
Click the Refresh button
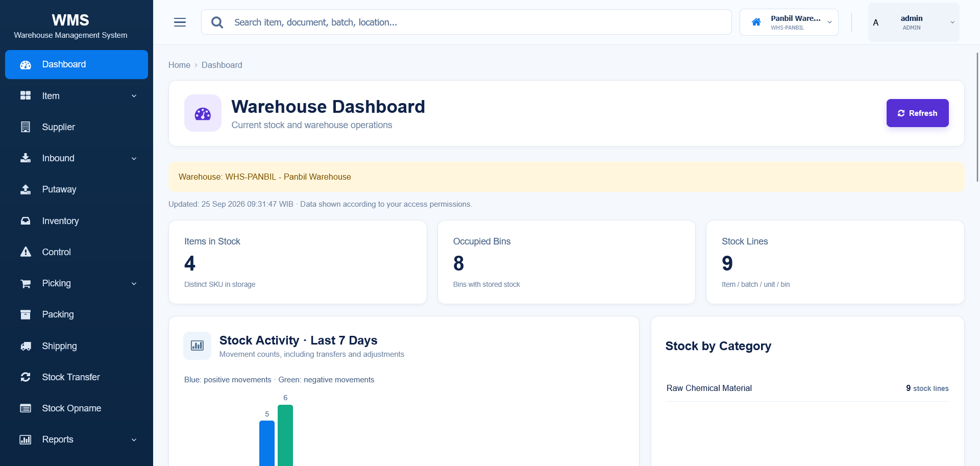point(917,113)
